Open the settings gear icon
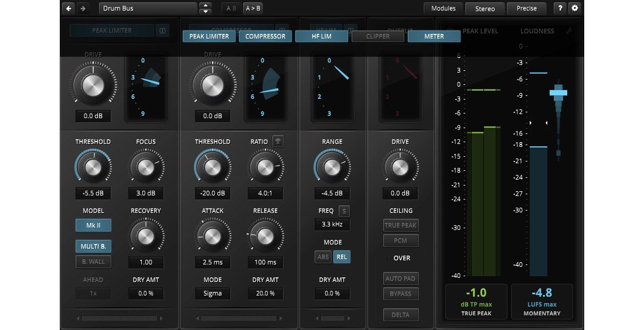Viewport: 644px width, 330px height. pos(575,8)
